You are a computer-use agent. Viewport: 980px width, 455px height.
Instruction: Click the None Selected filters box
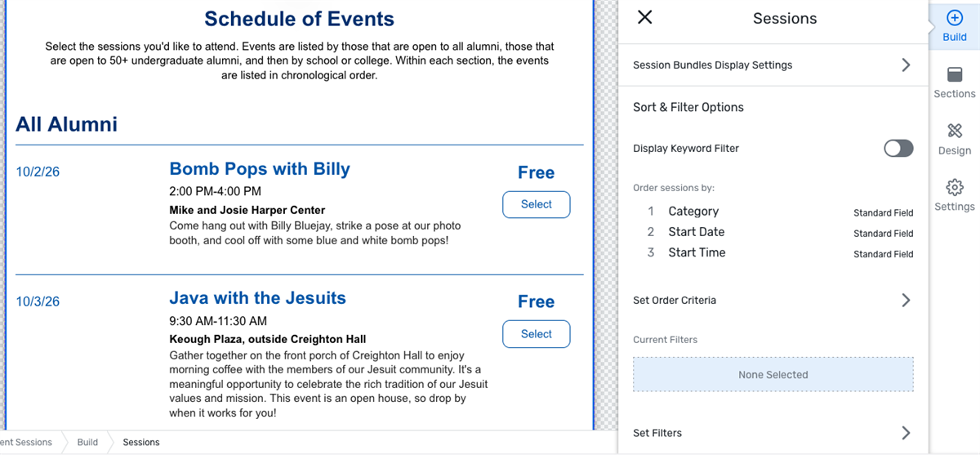click(773, 374)
